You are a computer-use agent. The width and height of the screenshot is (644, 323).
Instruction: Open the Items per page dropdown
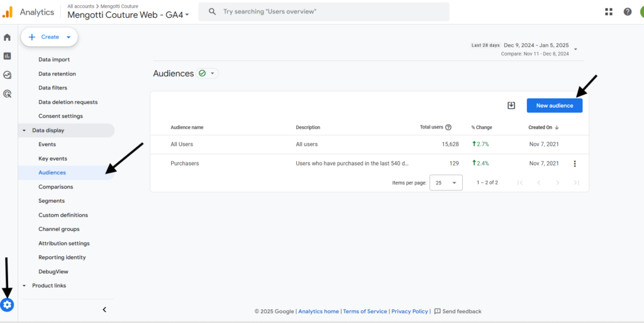tap(446, 183)
